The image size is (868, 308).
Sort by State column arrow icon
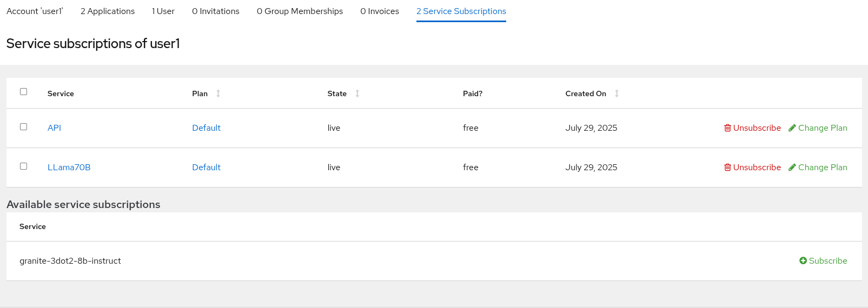pyautogui.click(x=357, y=93)
